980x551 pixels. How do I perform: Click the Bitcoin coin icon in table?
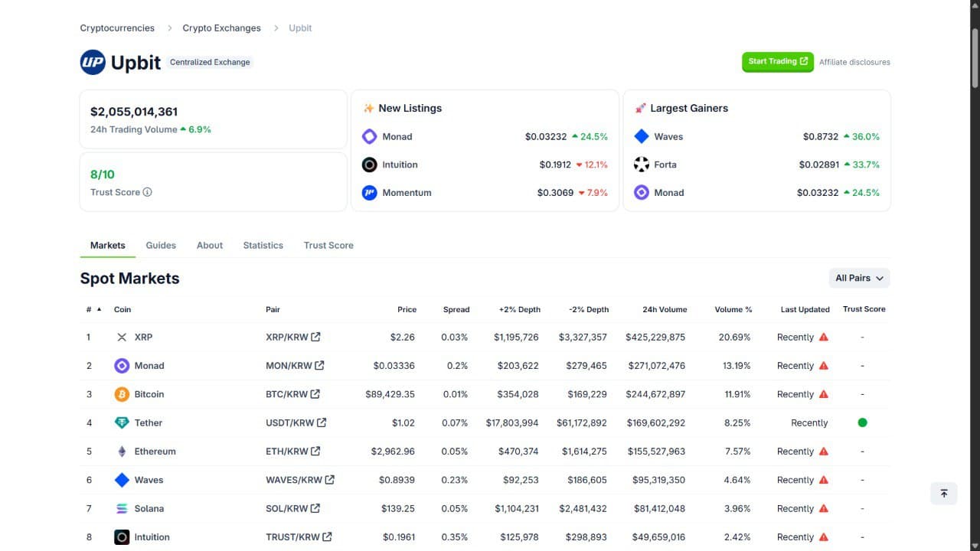[x=122, y=394]
